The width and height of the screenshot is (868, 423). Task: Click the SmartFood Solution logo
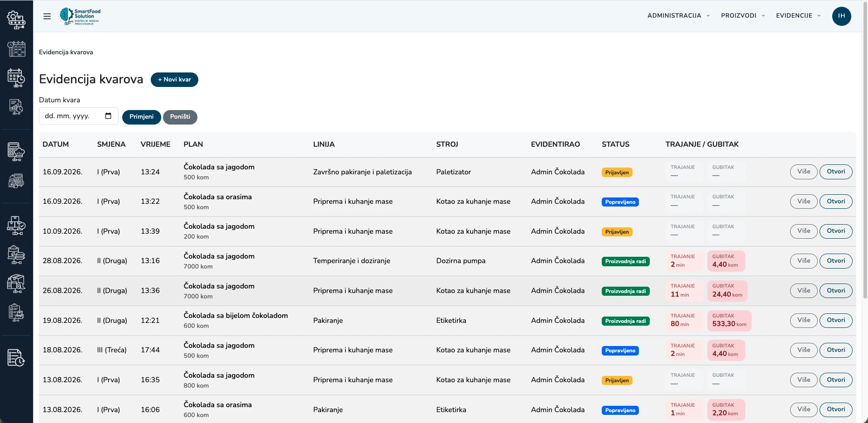(80, 16)
